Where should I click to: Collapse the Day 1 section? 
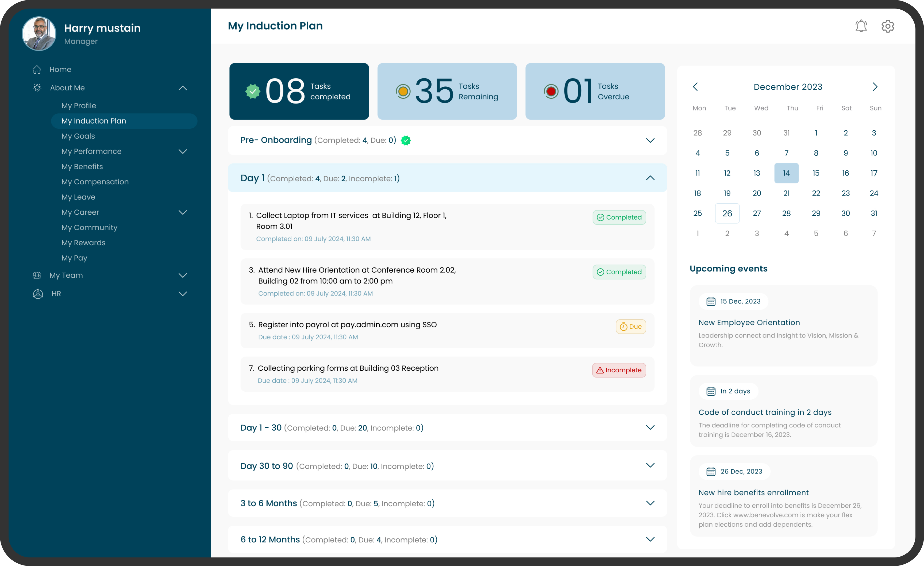pos(650,178)
